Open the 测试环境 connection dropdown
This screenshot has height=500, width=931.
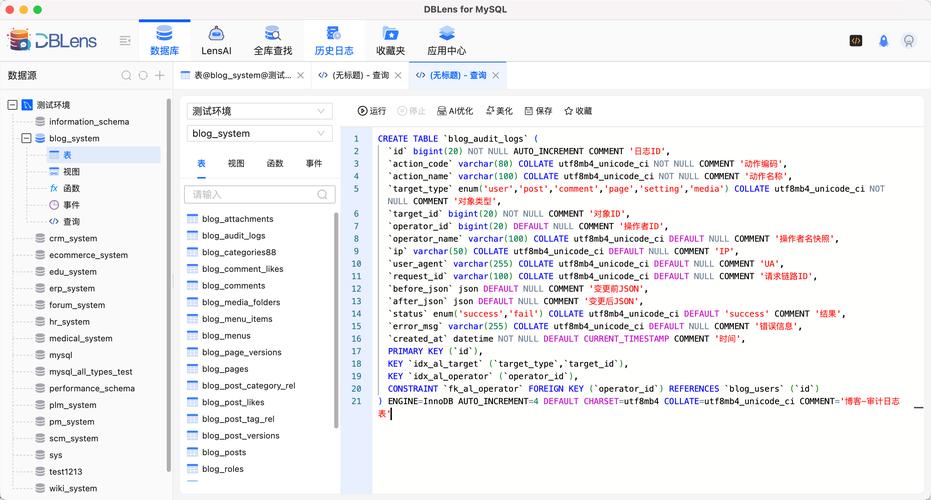tap(259, 111)
